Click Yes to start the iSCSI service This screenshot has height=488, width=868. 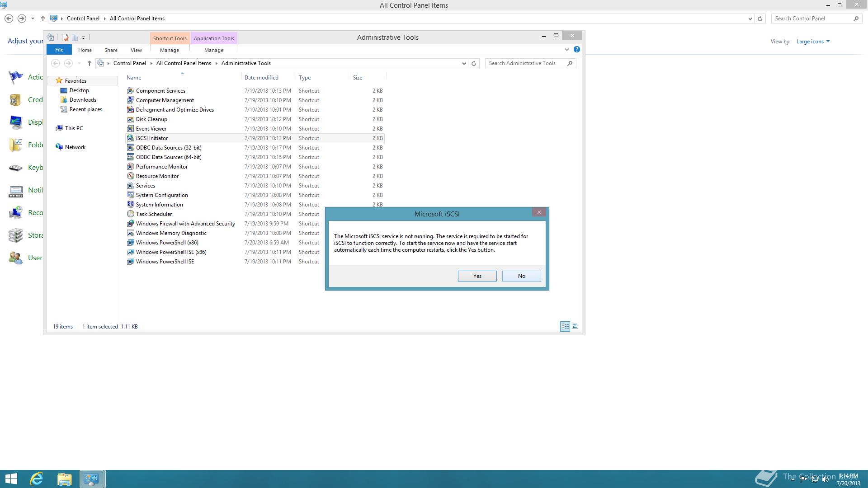(x=477, y=276)
